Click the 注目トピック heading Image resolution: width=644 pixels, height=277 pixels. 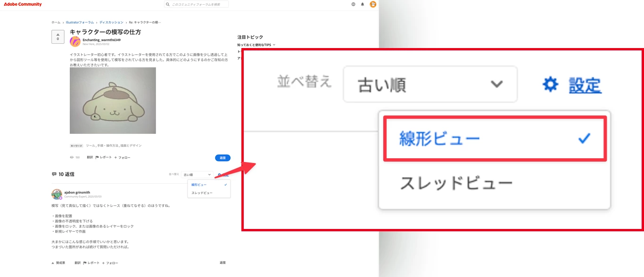coord(250,37)
